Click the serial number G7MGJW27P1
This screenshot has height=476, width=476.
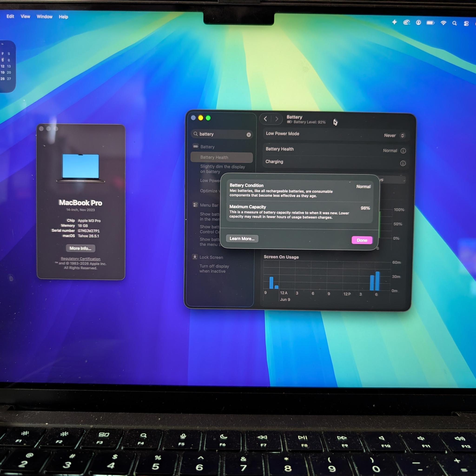tap(89, 231)
